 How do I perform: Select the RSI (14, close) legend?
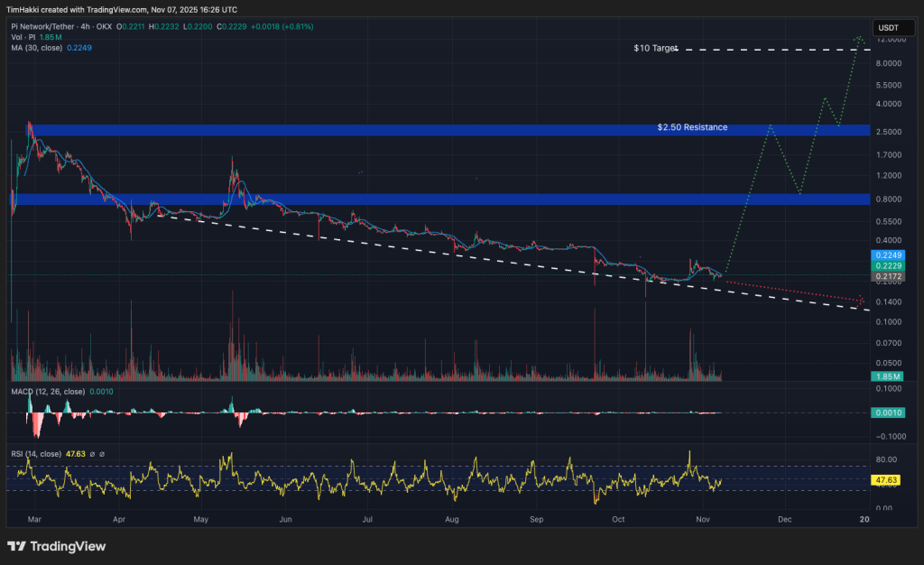pyautogui.click(x=36, y=454)
